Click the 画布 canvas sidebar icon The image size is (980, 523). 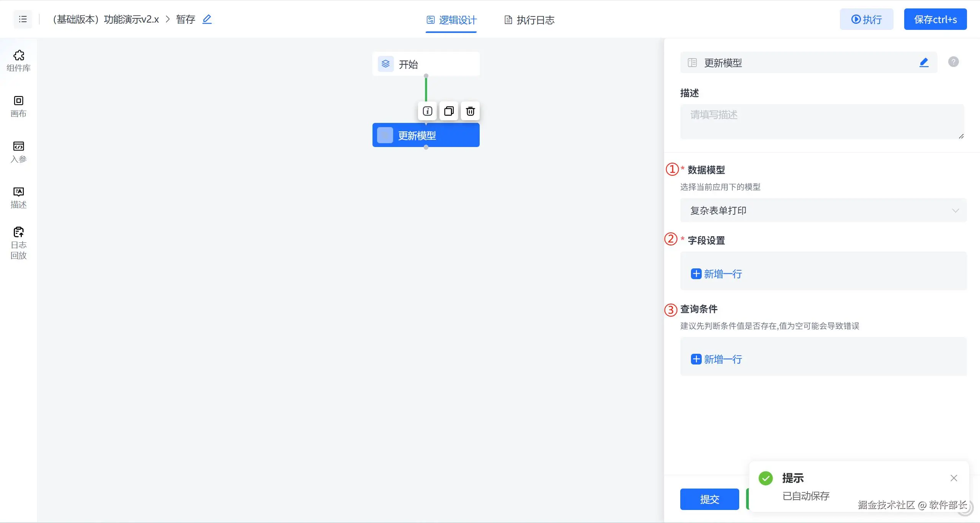point(18,106)
